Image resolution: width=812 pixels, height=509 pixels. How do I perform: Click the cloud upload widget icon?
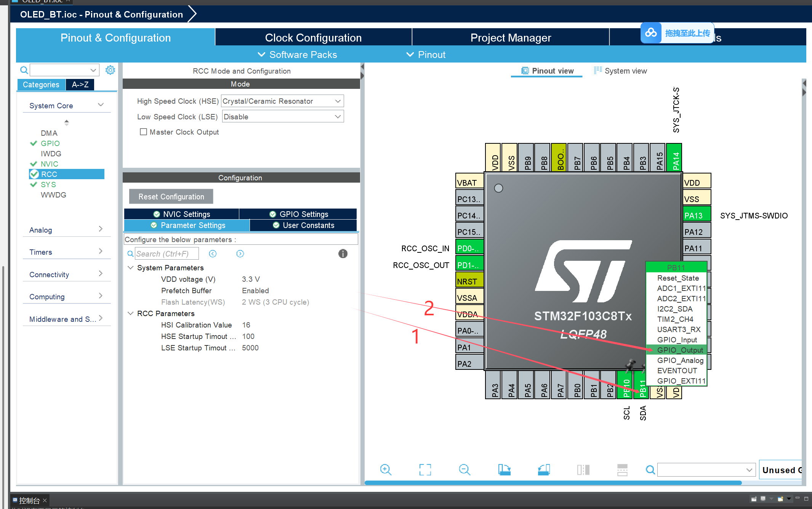click(651, 33)
